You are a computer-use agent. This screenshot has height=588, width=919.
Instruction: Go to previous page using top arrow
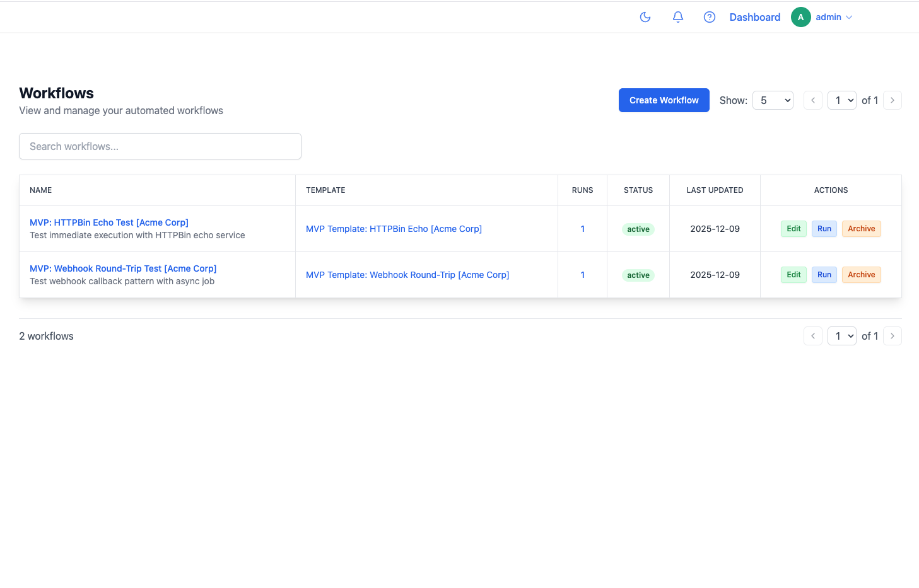pos(813,100)
